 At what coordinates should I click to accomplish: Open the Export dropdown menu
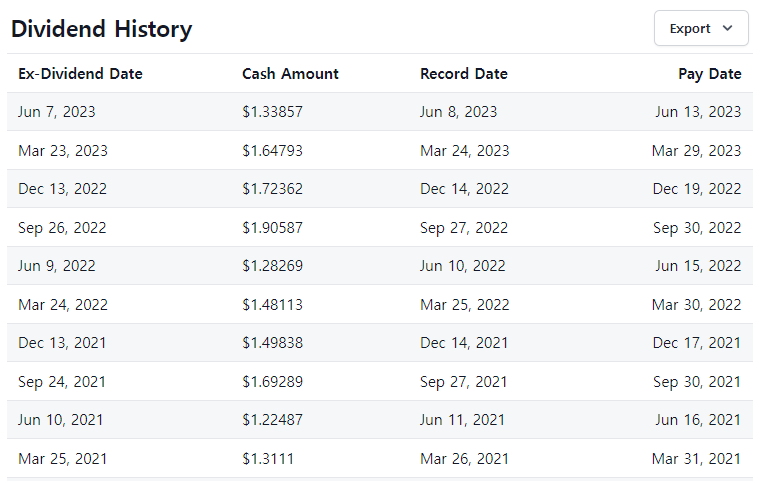tap(700, 29)
